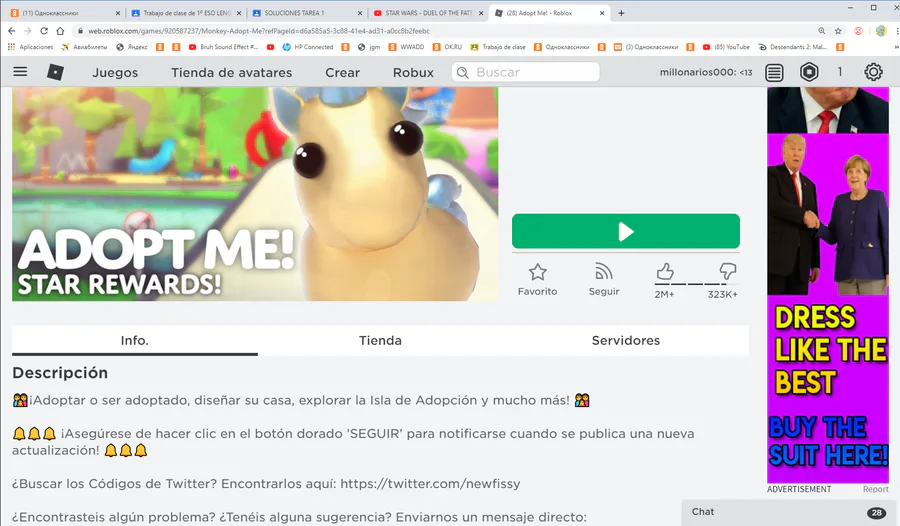Open the Chrome profile avatar
Viewport: 900px width, 526px height.
(881, 31)
